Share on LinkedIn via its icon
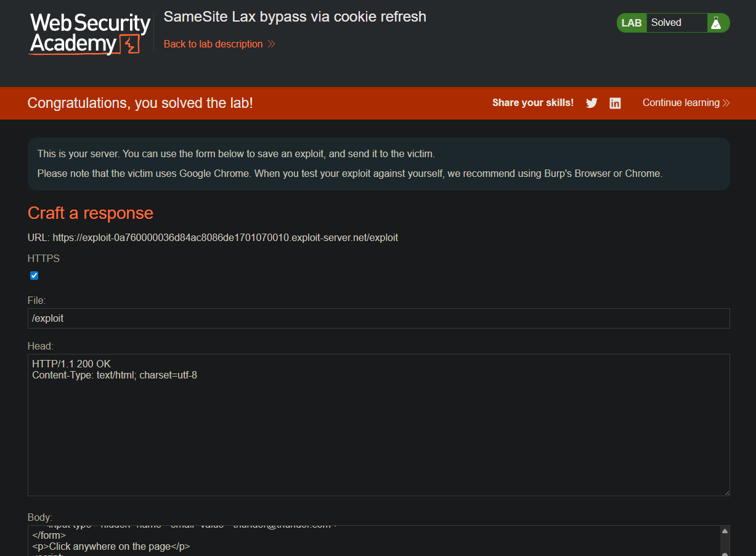The height and width of the screenshot is (556, 756). [615, 103]
